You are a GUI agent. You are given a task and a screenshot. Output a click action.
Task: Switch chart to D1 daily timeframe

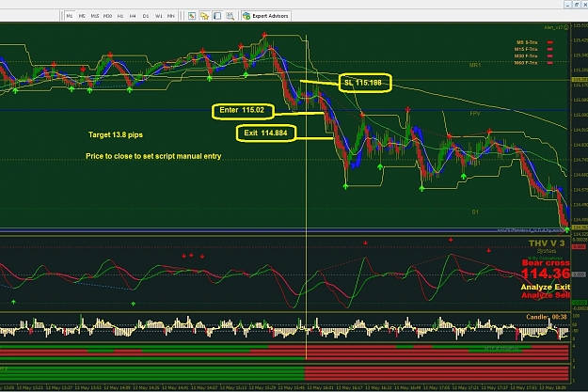(146, 16)
